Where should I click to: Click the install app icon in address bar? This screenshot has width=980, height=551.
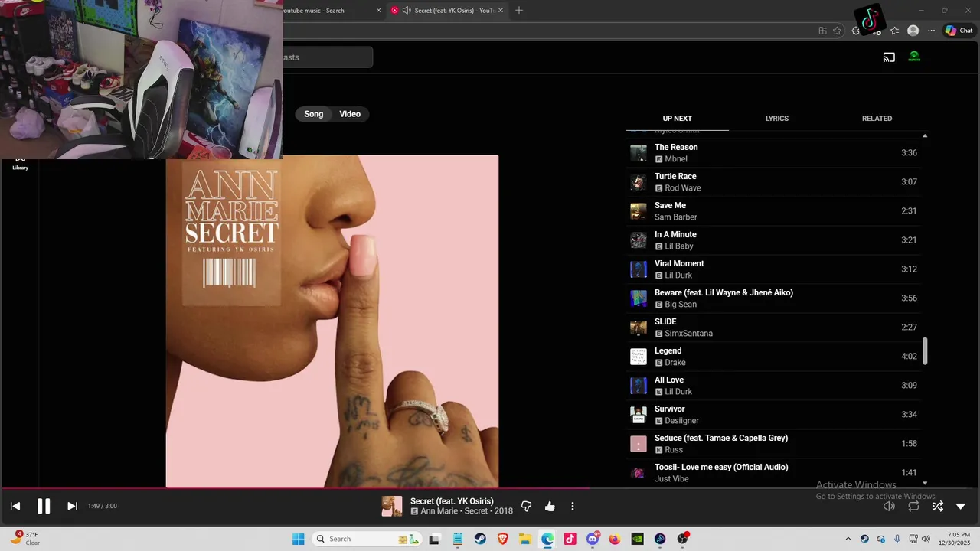pyautogui.click(x=822, y=31)
